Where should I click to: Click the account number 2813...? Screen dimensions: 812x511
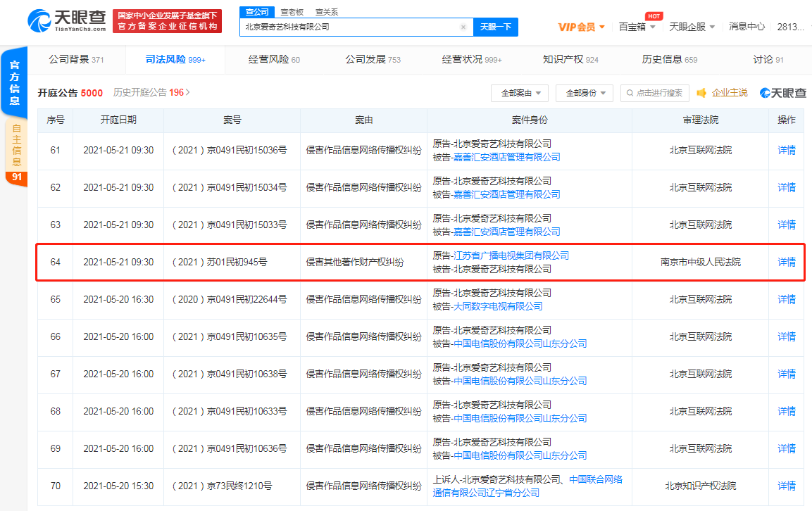(790, 27)
